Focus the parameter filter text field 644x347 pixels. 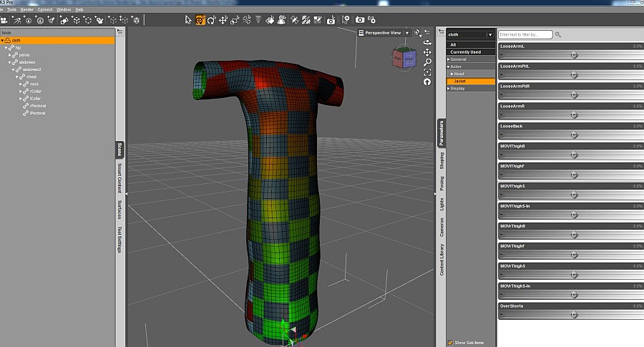[x=525, y=34]
